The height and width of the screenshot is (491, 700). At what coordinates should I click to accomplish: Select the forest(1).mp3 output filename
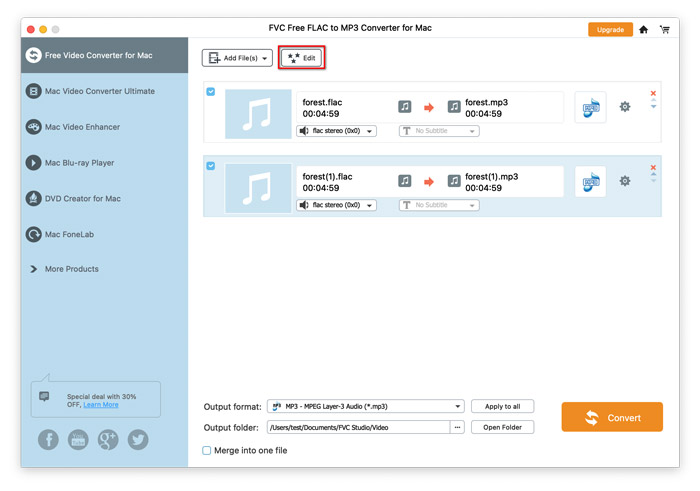pos(492,176)
